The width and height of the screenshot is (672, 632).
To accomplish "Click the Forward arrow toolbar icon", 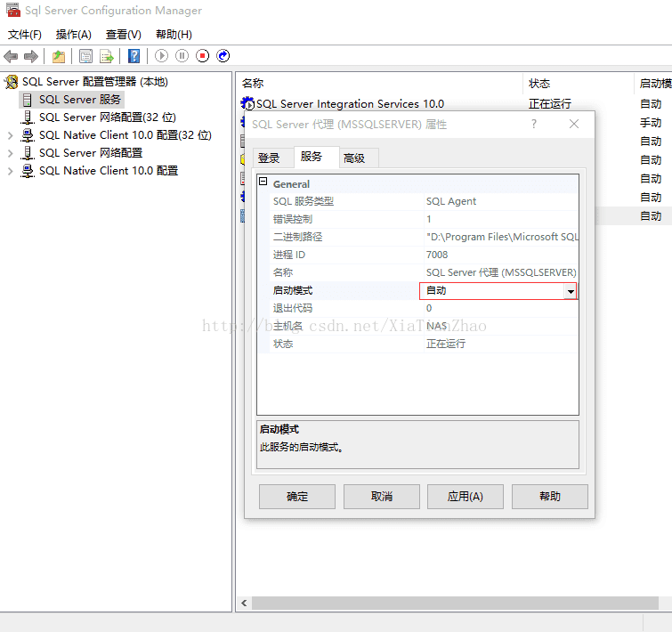I will pyautogui.click(x=31, y=56).
